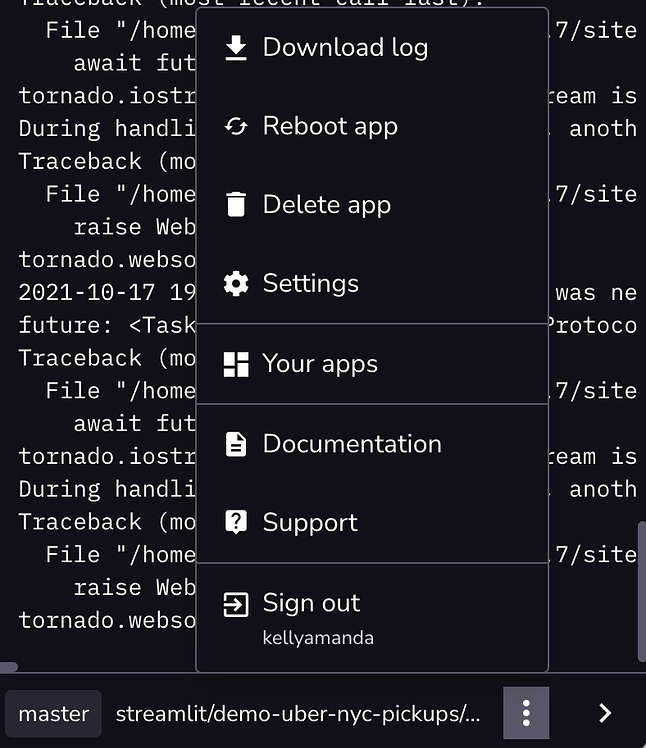The height and width of the screenshot is (748, 646).
Task: Click the Your apps dashboard icon
Action: (x=236, y=364)
